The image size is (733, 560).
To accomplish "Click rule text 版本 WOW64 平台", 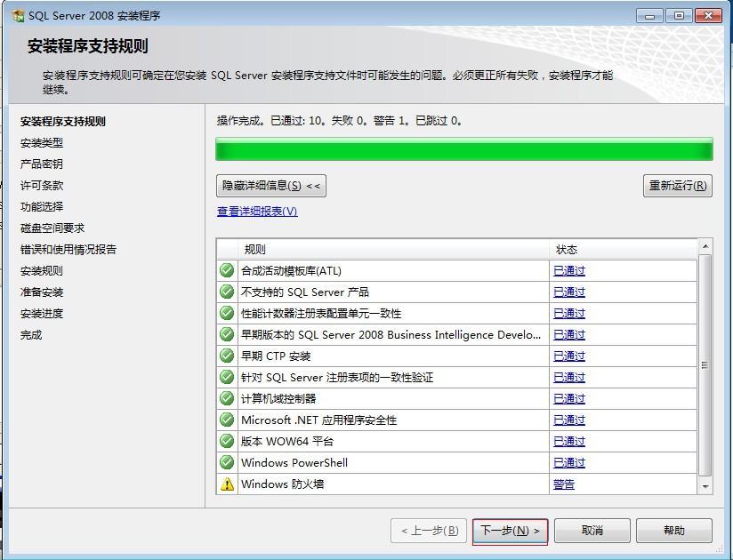I will [x=287, y=442].
